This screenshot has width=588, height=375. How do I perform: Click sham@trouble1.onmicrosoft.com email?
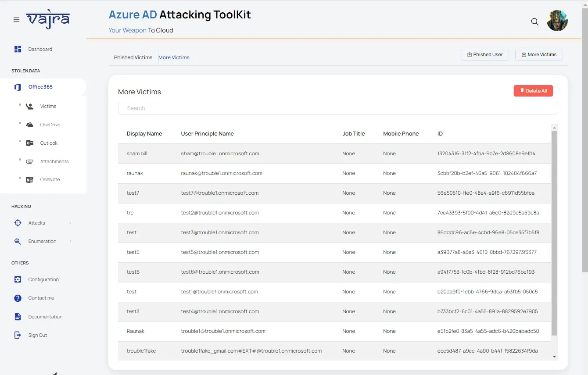220,154
